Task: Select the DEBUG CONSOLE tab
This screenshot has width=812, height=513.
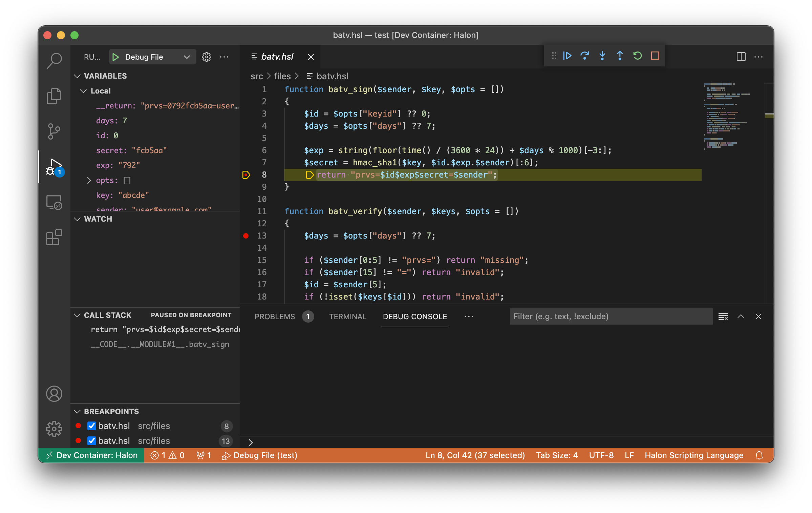Action: (x=415, y=316)
